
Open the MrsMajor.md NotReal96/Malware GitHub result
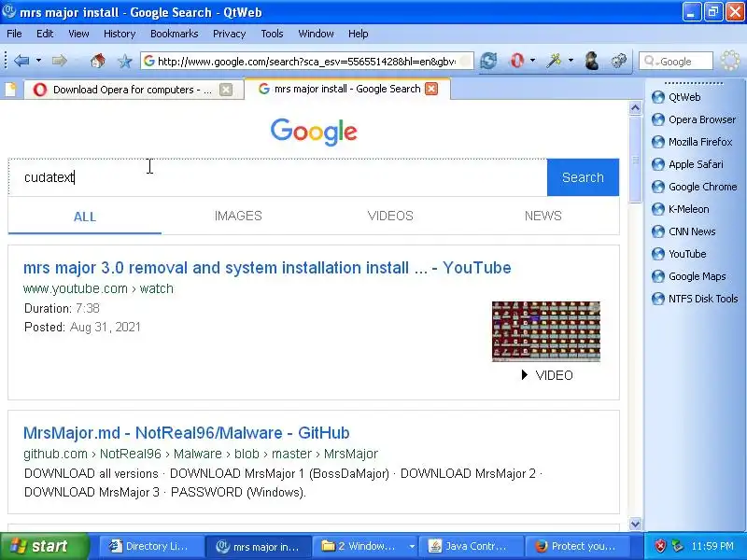[x=186, y=433]
